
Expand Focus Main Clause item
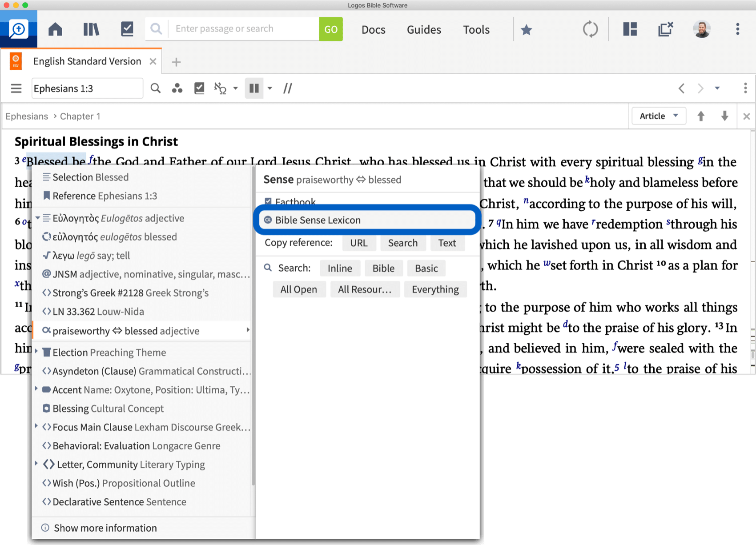[x=36, y=426]
